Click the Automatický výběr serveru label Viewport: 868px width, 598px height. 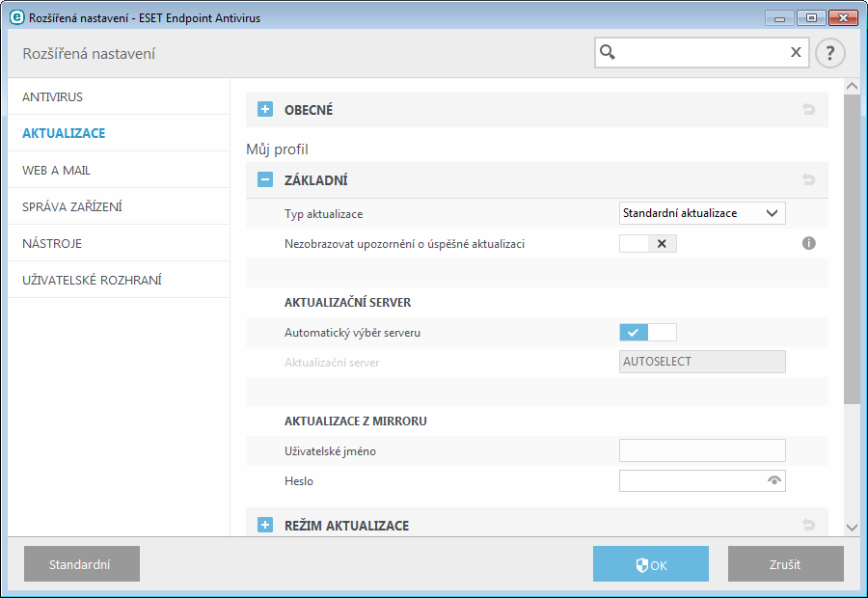353,333
